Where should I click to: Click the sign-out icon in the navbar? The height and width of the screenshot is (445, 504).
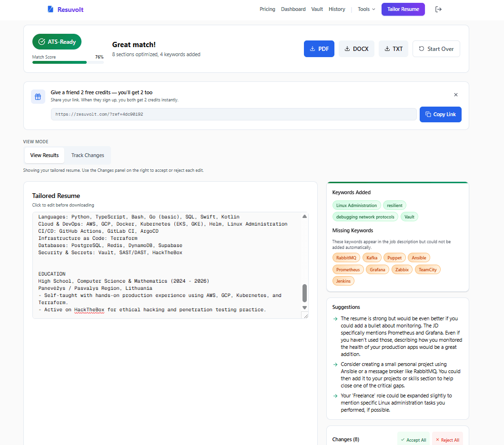click(438, 9)
